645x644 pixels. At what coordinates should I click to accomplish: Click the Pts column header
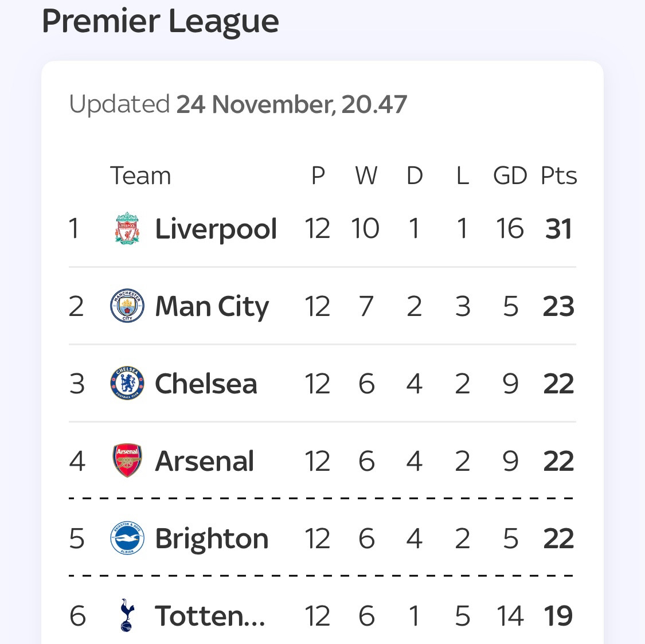click(558, 175)
